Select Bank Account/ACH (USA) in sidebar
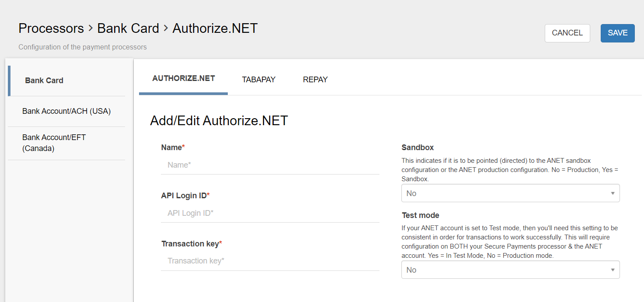This screenshot has height=302, width=644. coord(66,111)
